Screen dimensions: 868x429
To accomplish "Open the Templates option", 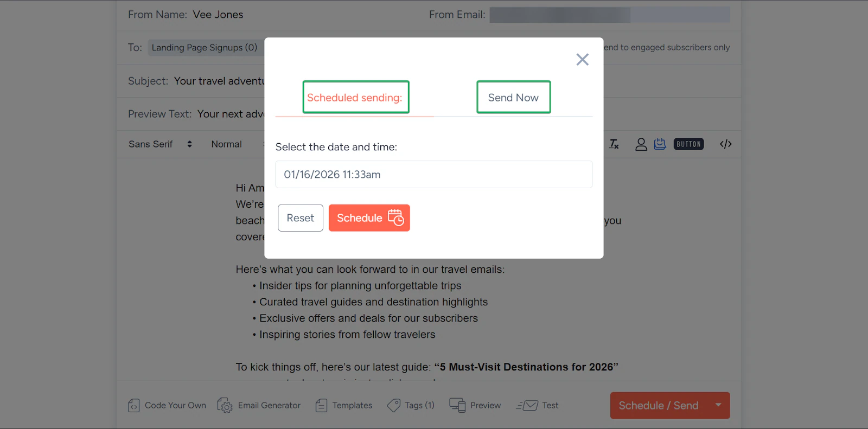I will click(344, 406).
